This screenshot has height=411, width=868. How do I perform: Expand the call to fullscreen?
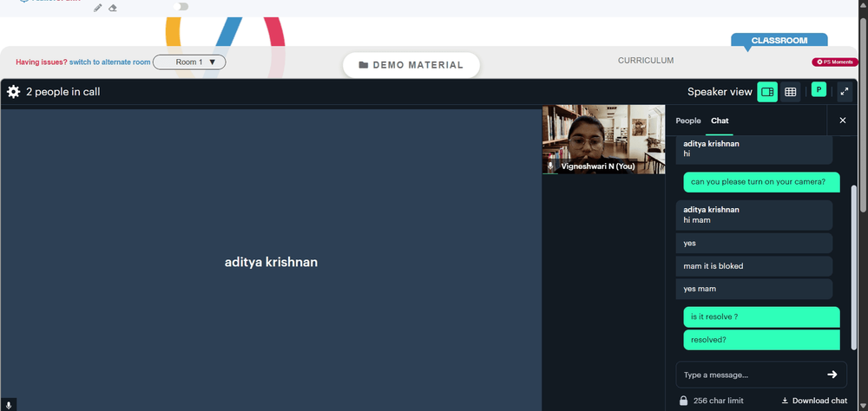point(845,92)
